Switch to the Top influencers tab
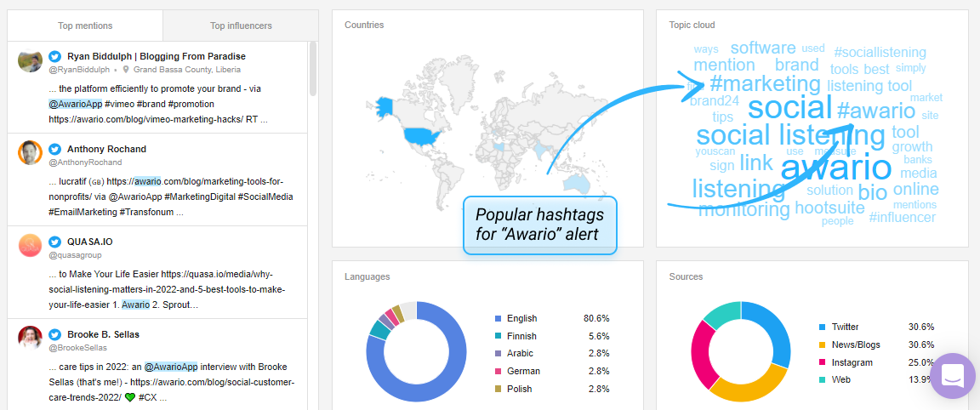This screenshot has height=410, width=980. [x=241, y=26]
